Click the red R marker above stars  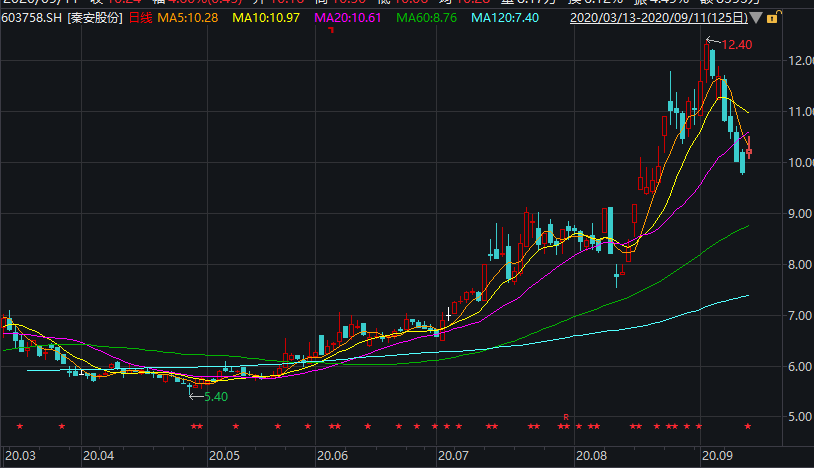click(x=566, y=417)
